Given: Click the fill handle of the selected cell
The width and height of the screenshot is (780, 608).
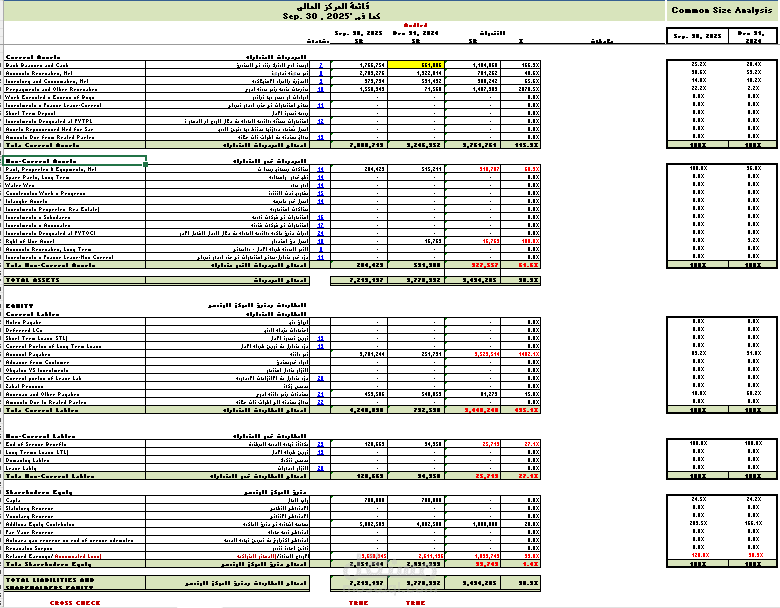Looking at the screenshot, I should (x=145, y=165).
